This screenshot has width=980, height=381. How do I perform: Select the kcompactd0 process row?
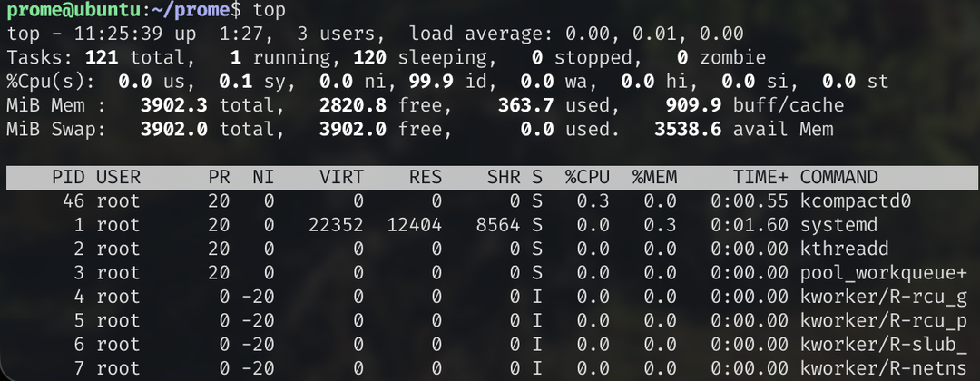[x=849, y=200]
